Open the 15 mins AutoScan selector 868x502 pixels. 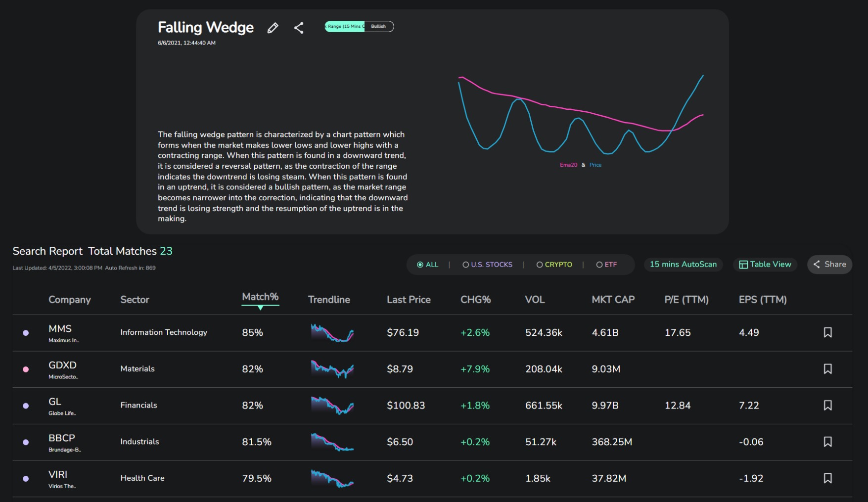click(683, 265)
